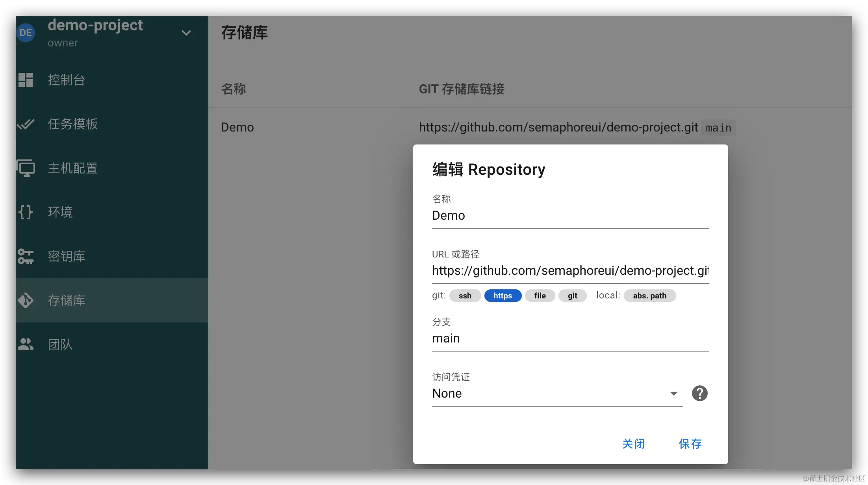Open the 密钥库 menu item
Viewport: 868px width, 485px height.
(67, 256)
